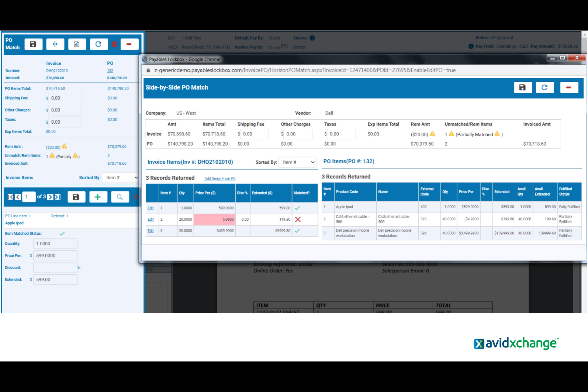The image size is (588, 392).
Task: Click Taxes input in left panel
Action: point(64,122)
